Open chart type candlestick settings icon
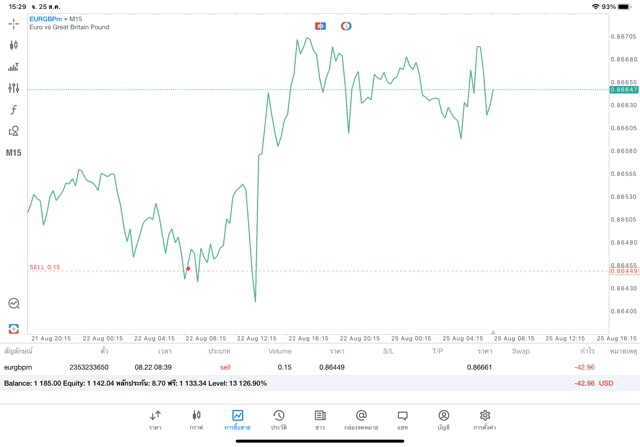 [x=14, y=45]
